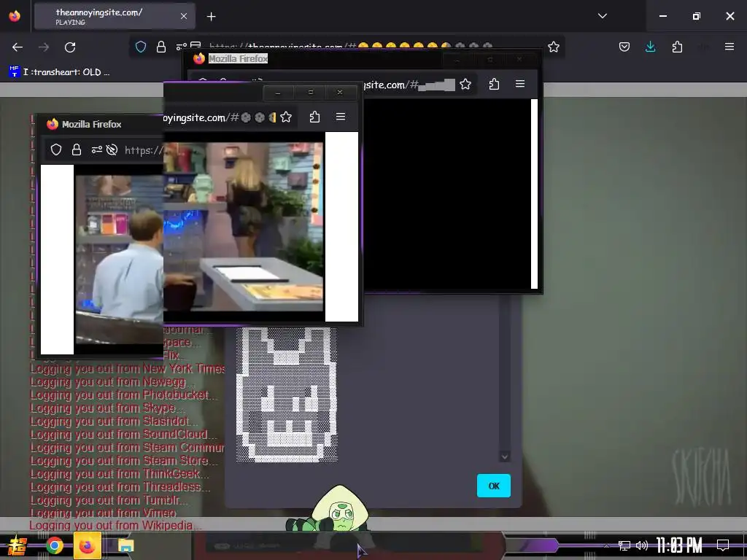Open site permissions icon in main address bar
The height and width of the screenshot is (560, 747).
(181, 47)
